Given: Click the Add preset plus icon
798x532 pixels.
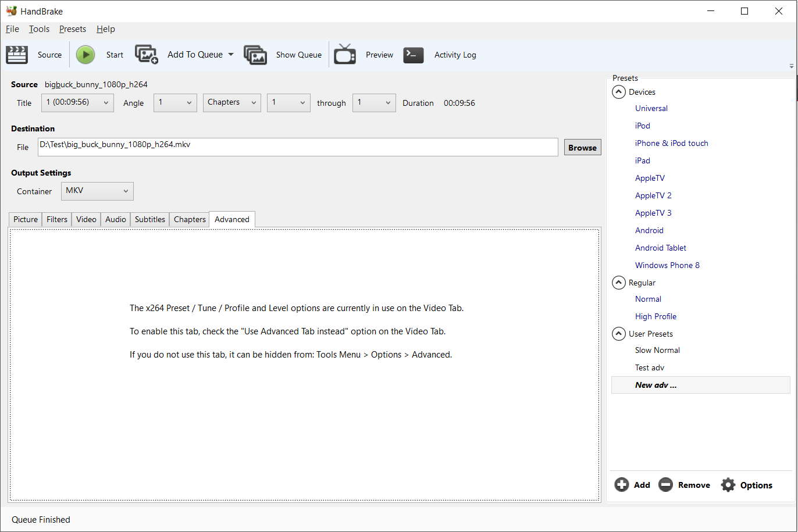Looking at the screenshot, I should 621,485.
